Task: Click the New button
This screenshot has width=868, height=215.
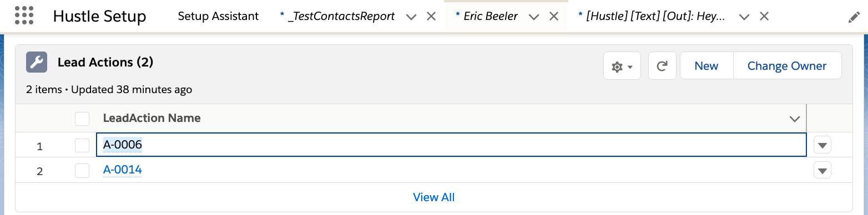Action: point(706,66)
